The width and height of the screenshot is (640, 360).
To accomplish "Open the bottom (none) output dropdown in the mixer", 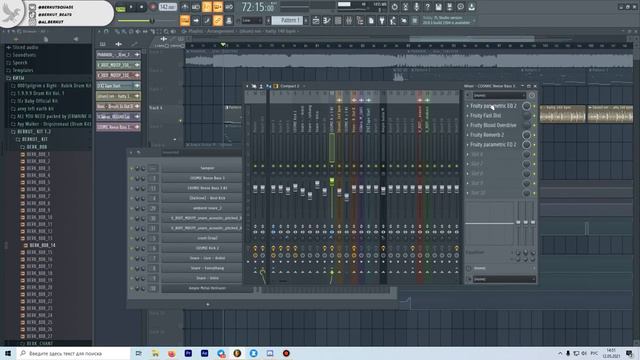I will pos(504,279).
